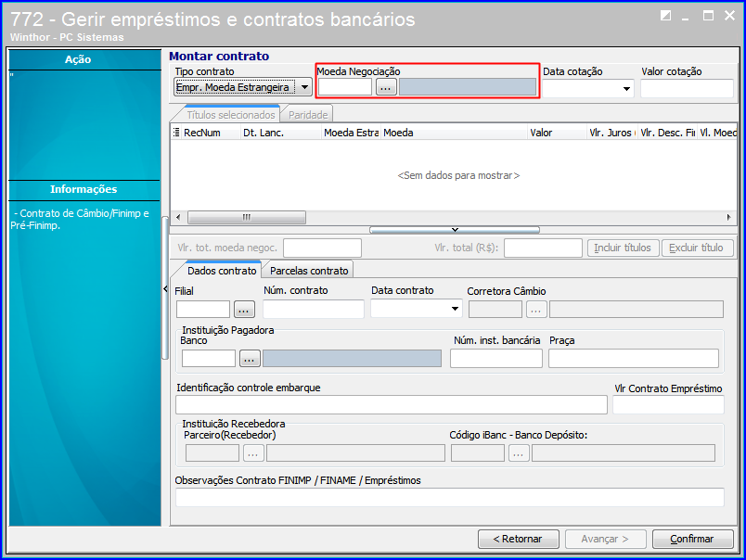Click the Avançar > button
This screenshot has width=746, height=560.
[605, 539]
